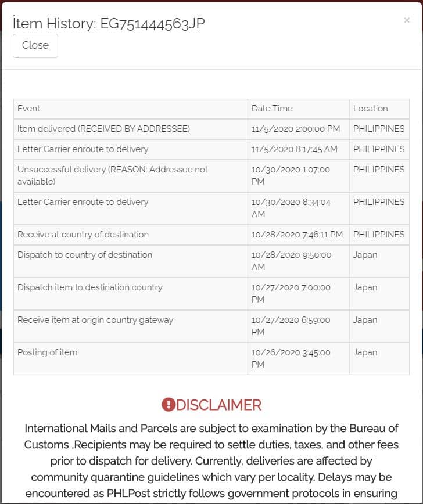
Task: Click the Receive item at origin country gateway event
Action: [x=95, y=320]
